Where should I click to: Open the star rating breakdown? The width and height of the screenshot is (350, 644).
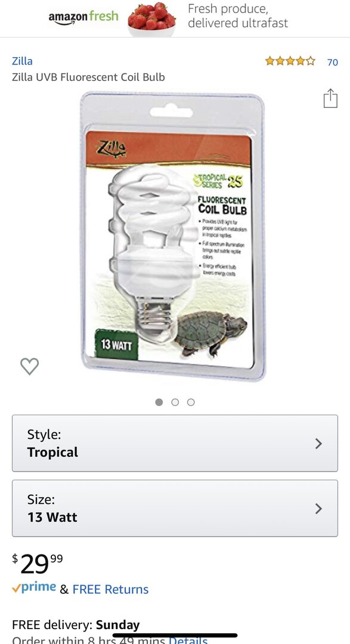290,61
